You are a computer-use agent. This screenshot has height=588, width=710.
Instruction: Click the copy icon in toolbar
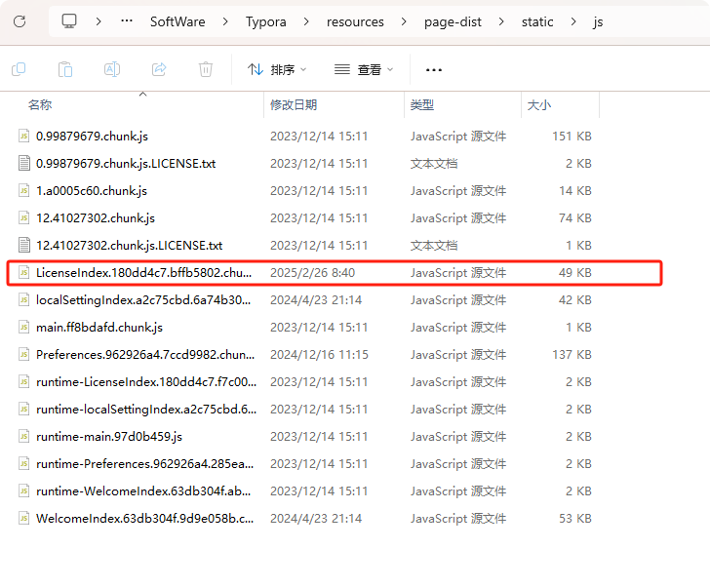(x=19, y=69)
